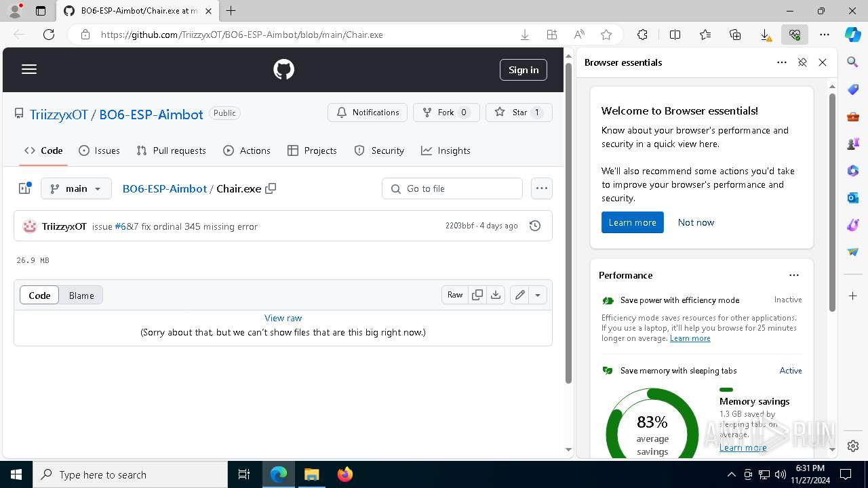
Task: Copy raw file contents icon
Action: coord(477,295)
